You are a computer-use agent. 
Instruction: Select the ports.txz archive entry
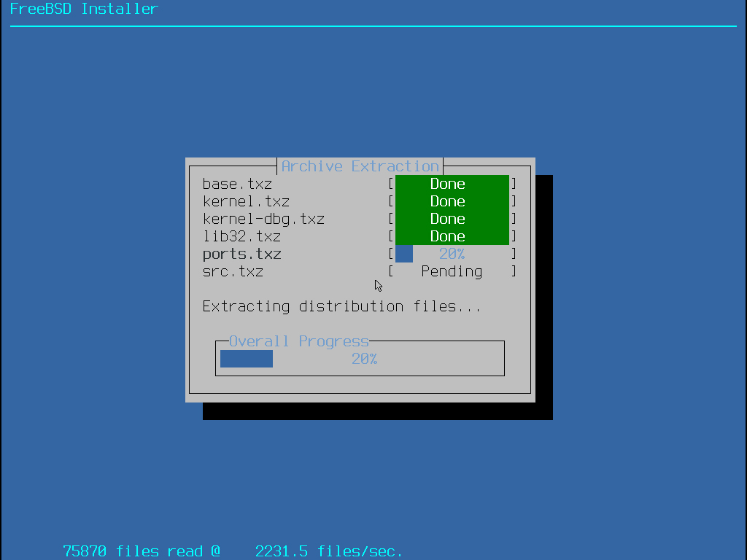click(x=241, y=254)
